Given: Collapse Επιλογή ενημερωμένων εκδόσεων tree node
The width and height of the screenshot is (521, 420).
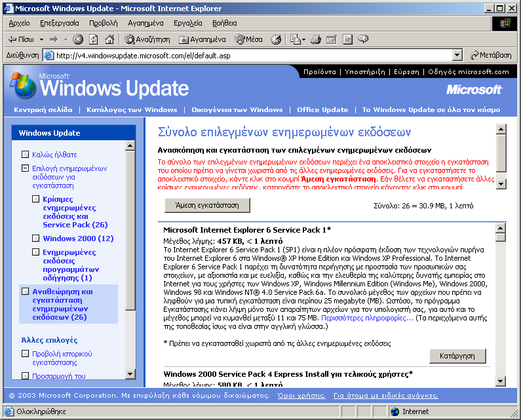Looking at the screenshot, I should (x=25, y=168).
